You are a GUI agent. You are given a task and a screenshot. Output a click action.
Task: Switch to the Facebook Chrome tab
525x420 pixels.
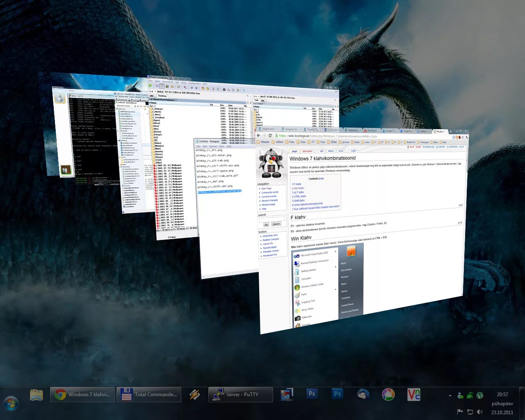(332, 130)
